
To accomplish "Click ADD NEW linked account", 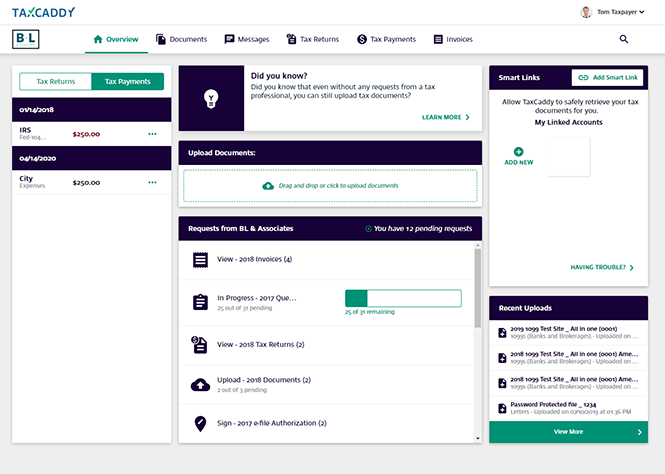I will click(x=519, y=156).
